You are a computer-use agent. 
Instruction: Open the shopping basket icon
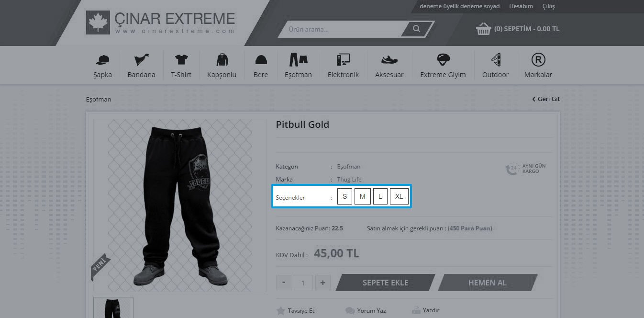tap(483, 29)
